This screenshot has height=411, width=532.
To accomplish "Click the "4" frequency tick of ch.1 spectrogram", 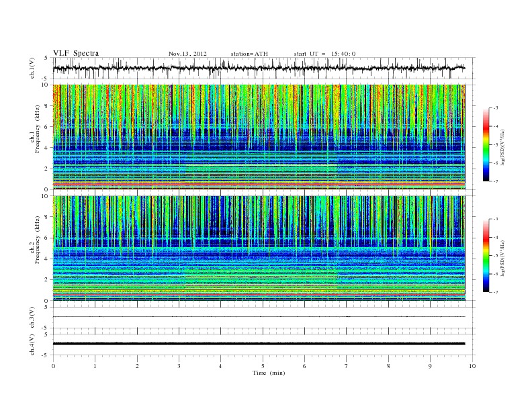I will (x=46, y=148).
